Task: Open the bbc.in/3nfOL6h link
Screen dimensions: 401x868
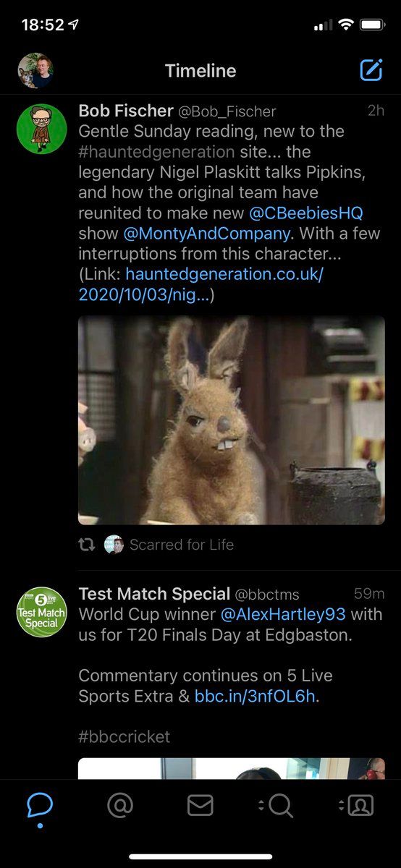Action: click(256, 697)
